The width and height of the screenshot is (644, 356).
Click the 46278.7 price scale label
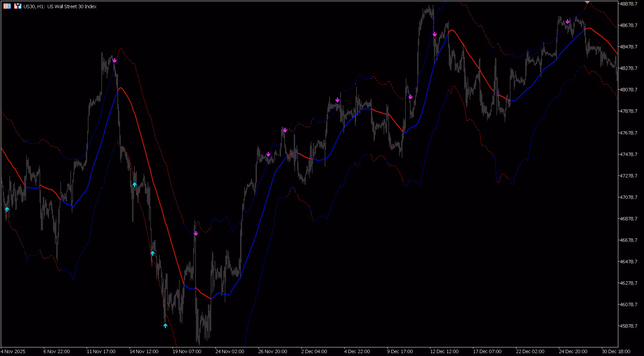tap(628, 283)
